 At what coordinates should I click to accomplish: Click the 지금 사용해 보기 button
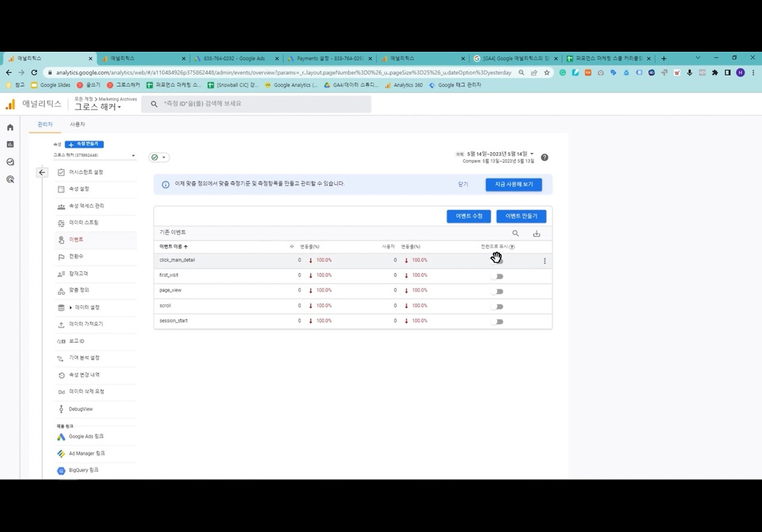(x=514, y=184)
